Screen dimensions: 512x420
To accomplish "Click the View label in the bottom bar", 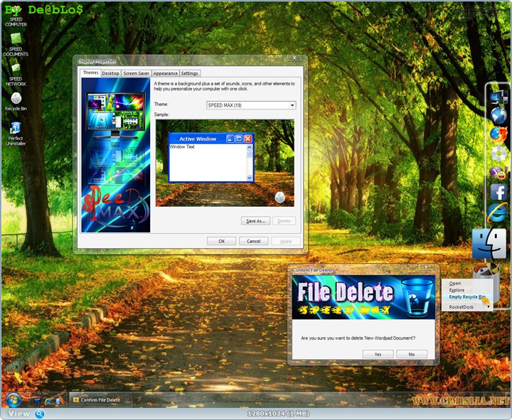I will (x=19, y=414).
